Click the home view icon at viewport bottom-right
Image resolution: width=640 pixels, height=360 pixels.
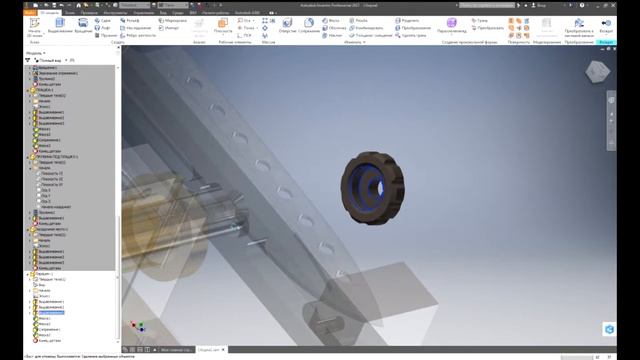pos(609,329)
